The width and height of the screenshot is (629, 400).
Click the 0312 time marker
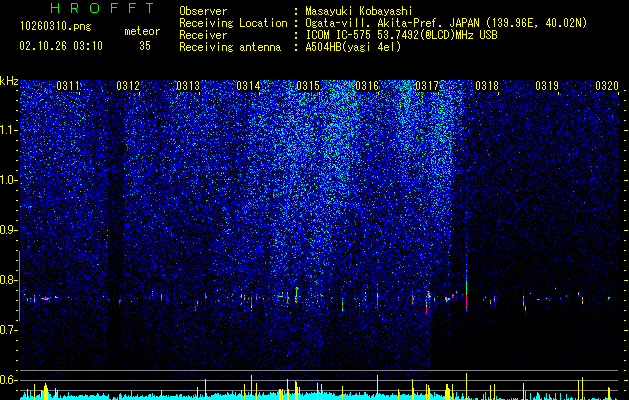128,86
